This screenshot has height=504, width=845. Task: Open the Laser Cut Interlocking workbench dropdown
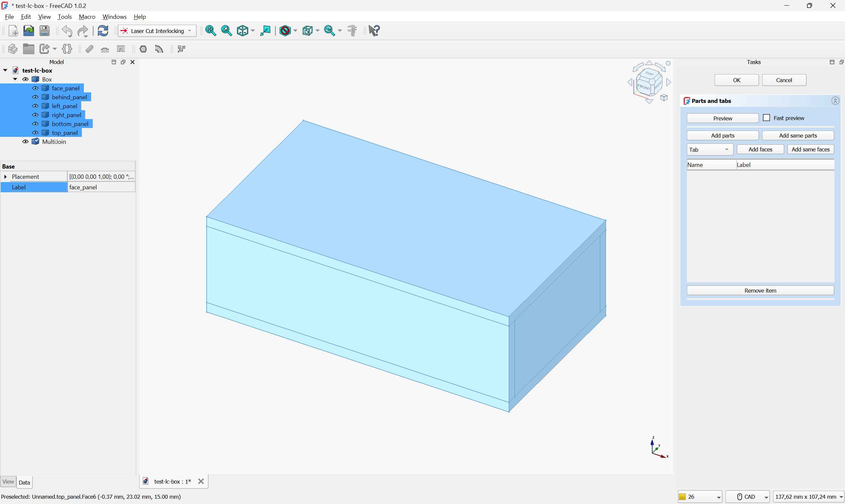[189, 31]
